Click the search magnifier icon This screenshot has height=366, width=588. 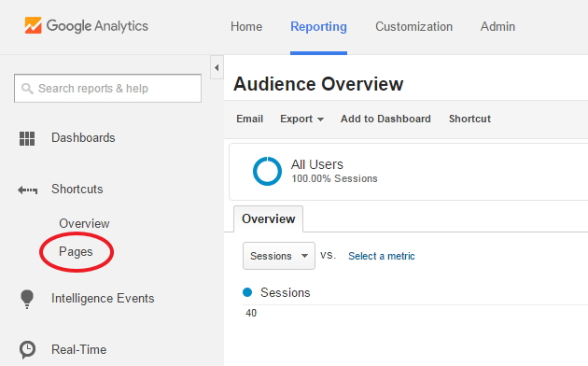coord(27,89)
